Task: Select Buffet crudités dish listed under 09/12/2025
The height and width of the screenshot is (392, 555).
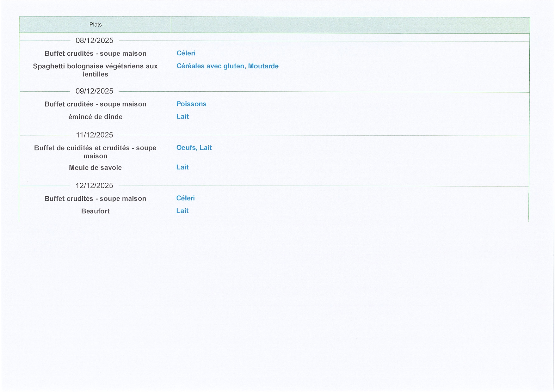Action: pyautogui.click(x=95, y=104)
